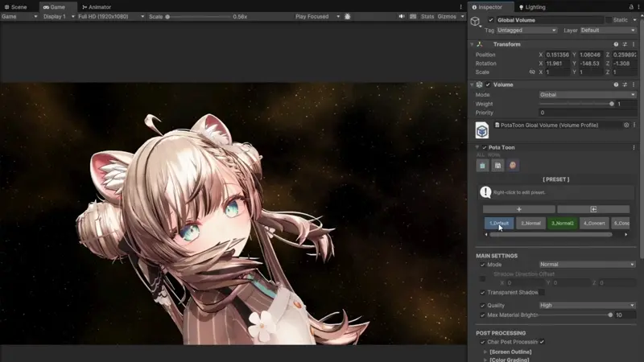This screenshot has width=644, height=362.
Task: Open the Full HD resolution dropdown
Action: (x=111, y=16)
